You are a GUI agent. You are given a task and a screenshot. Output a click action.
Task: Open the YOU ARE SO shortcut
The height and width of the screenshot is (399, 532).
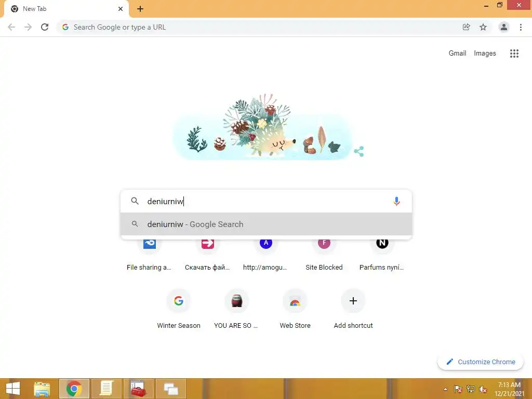[236, 309]
